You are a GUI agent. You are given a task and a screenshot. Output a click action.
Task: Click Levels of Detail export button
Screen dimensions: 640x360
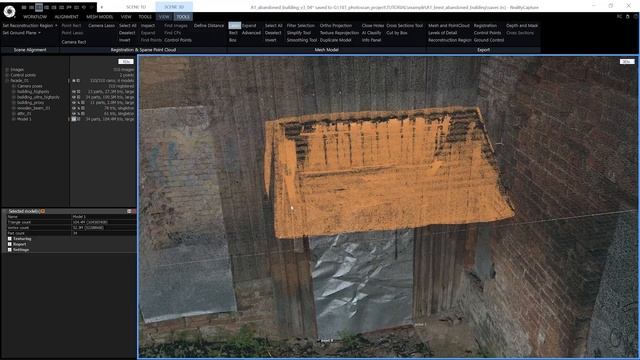pos(442,33)
